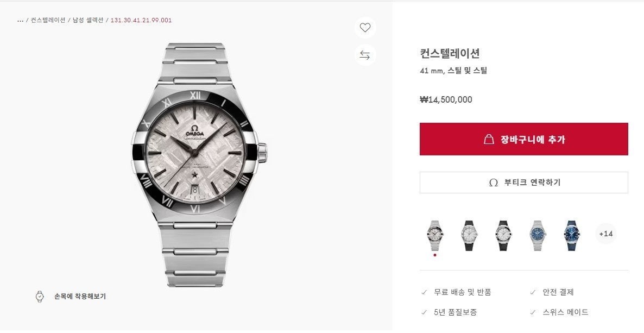Click the shopping bag cart icon
The height and width of the screenshot is (333, 644).
point(489,139)
